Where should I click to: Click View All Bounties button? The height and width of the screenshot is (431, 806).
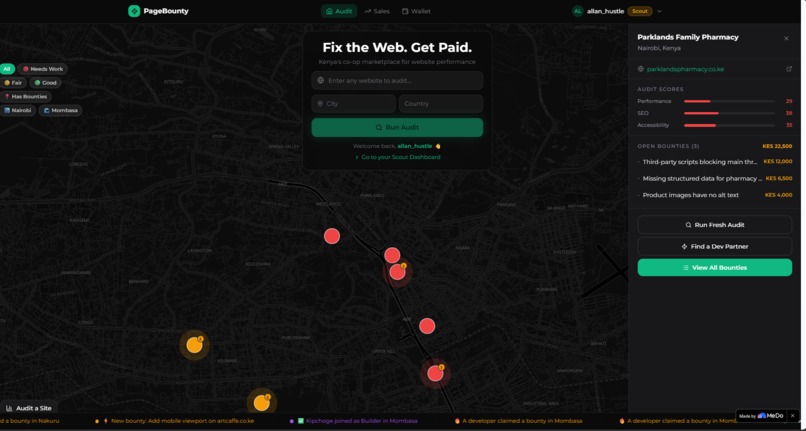[715, 267]
